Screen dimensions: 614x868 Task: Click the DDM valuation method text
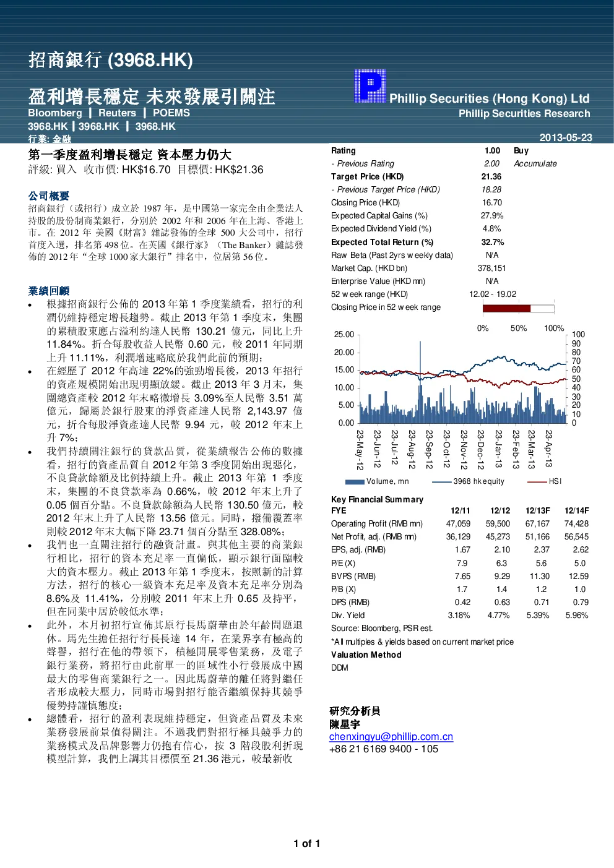[x=340, y=668]
